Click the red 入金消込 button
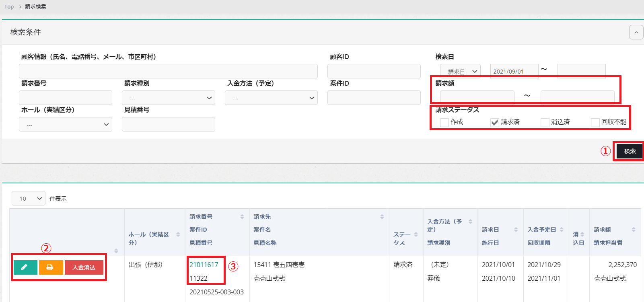Screen dimensions: 644x302 coord(84,267)
